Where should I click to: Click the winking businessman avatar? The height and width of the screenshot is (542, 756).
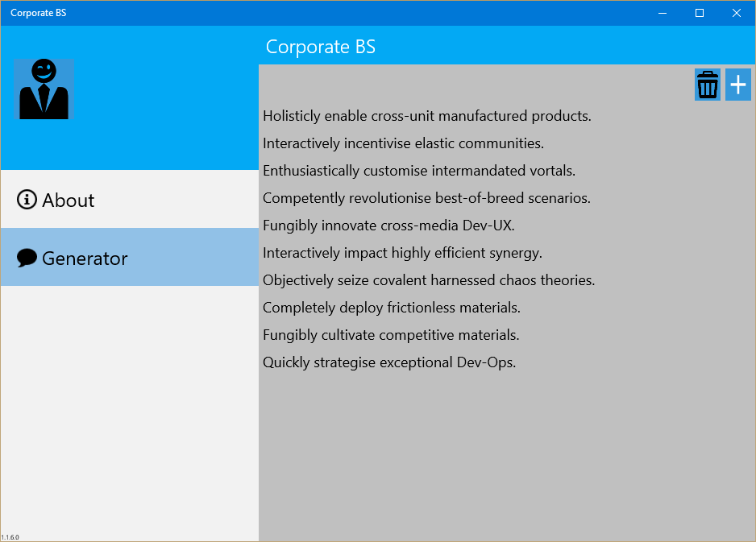(44, 89)
